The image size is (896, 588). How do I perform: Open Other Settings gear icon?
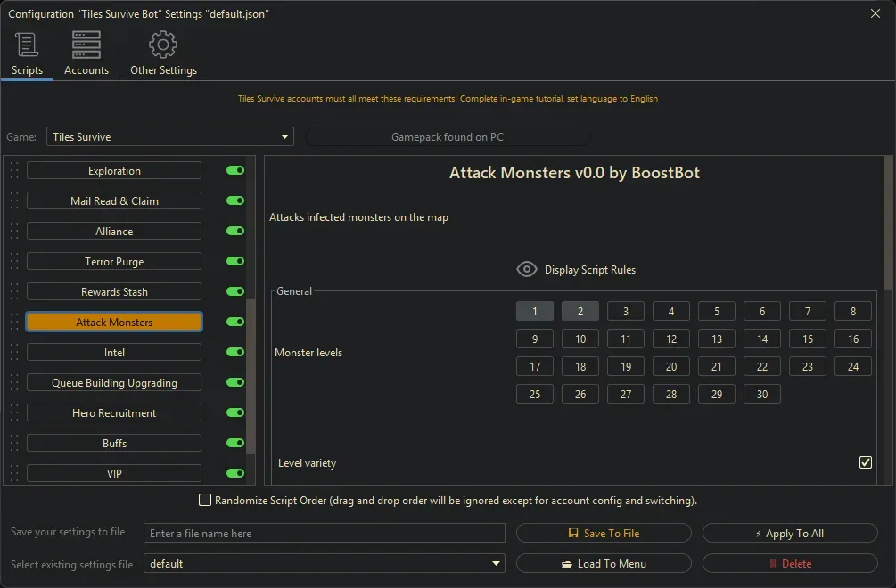163,45
